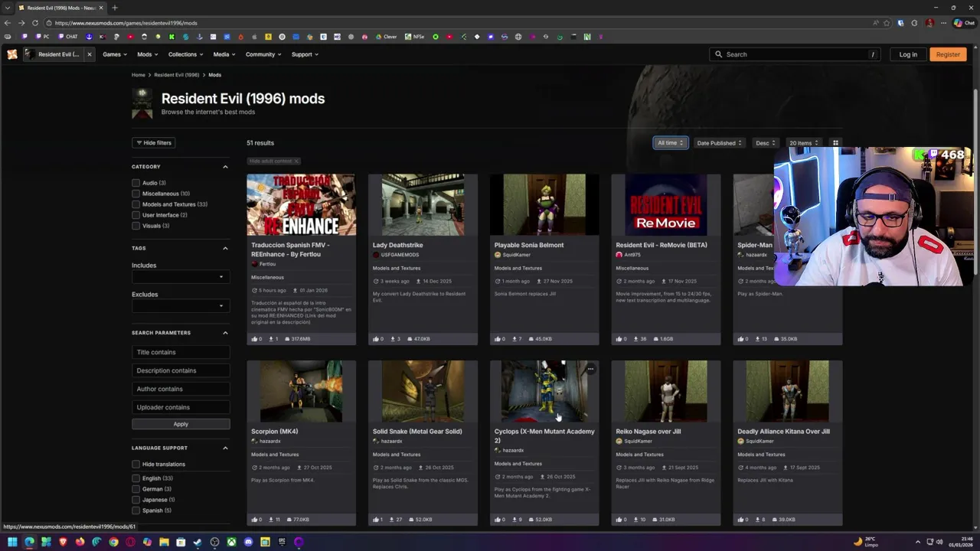The image size is (980, 551).
Task: Open the Community navigation menu
Action: point(263,54)
